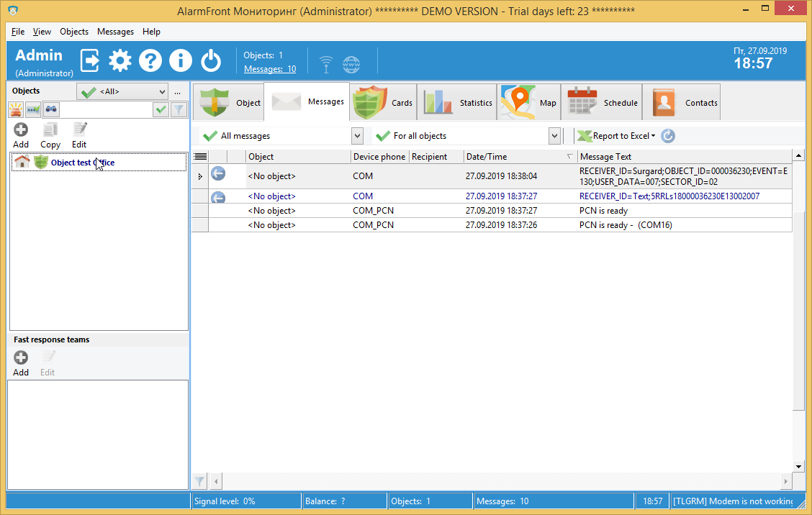Click the ellipsis button beside All filter
The width and height of the screenshot is (812, 515).
[x=178, y=92]
